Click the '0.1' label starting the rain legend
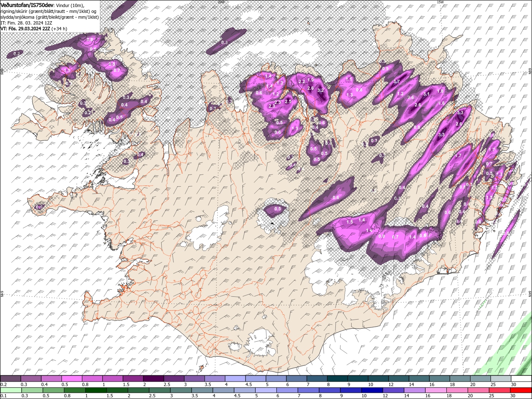532x399 pixels. [x=4, y=396]
